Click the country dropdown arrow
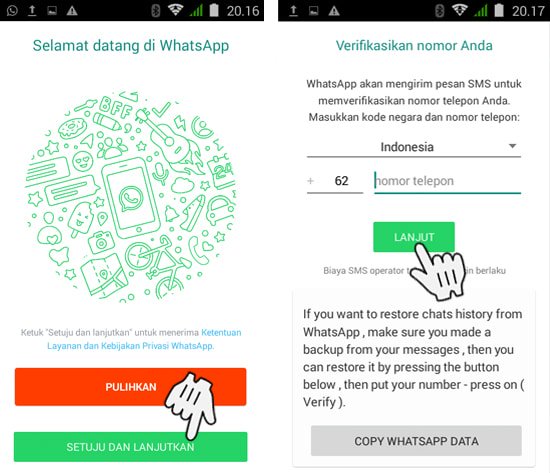This screenshot has width=550, height=473. [x=512, y=146]
